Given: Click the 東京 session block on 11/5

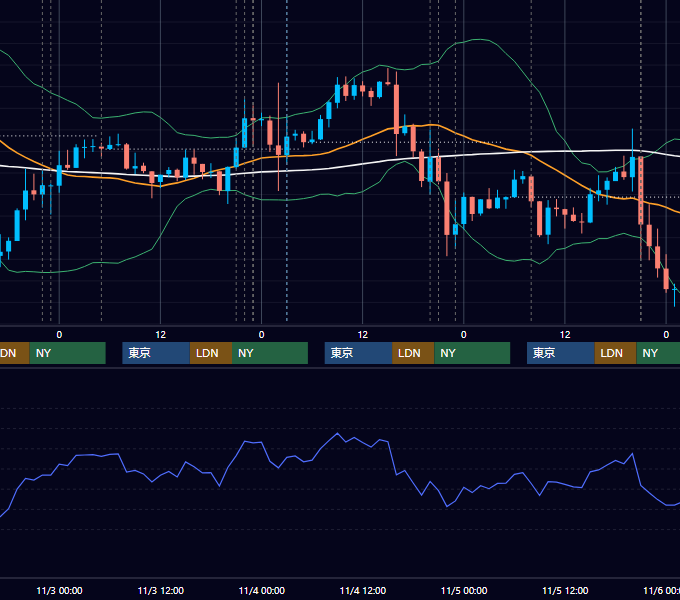Looking at the screenshot, I should (561, 353).
